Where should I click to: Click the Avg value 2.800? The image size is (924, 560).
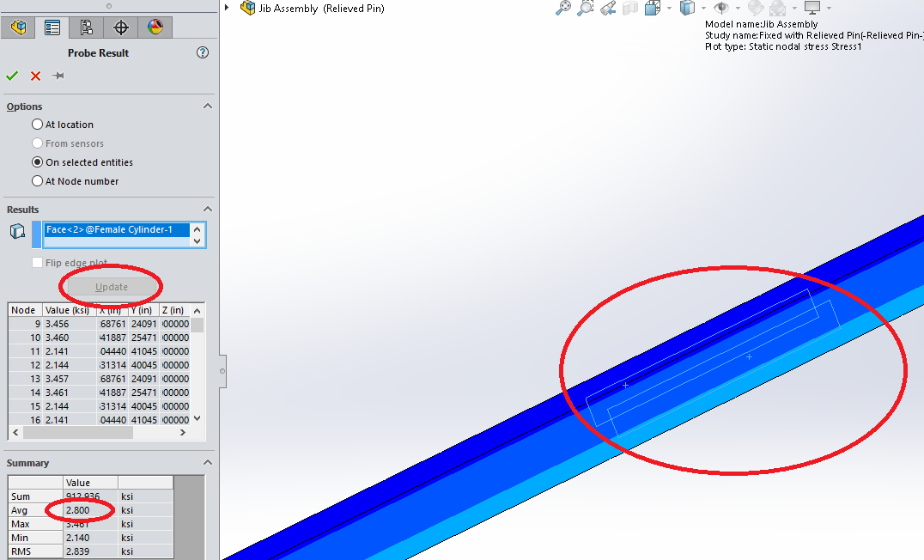pyautogui.click(x=78, y=510)
